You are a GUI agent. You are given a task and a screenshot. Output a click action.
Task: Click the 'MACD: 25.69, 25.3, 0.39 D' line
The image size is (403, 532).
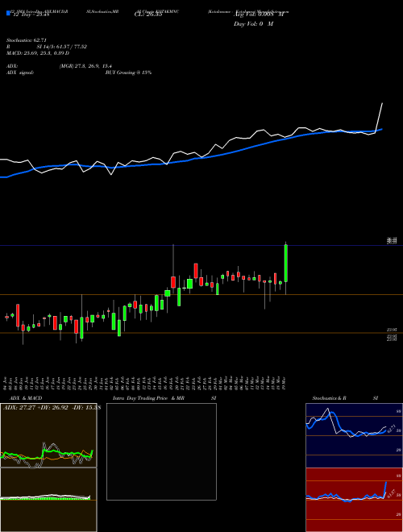click(x=38, y=53)
